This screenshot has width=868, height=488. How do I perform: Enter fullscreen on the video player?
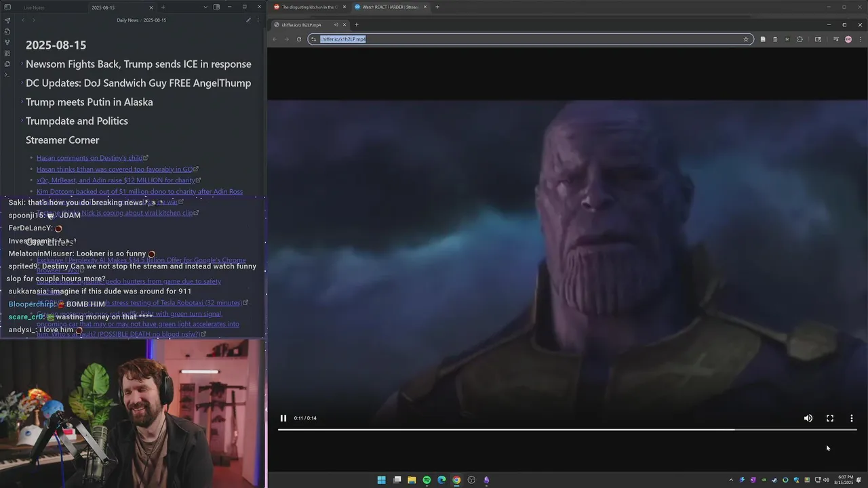click(x=830, y=418)
